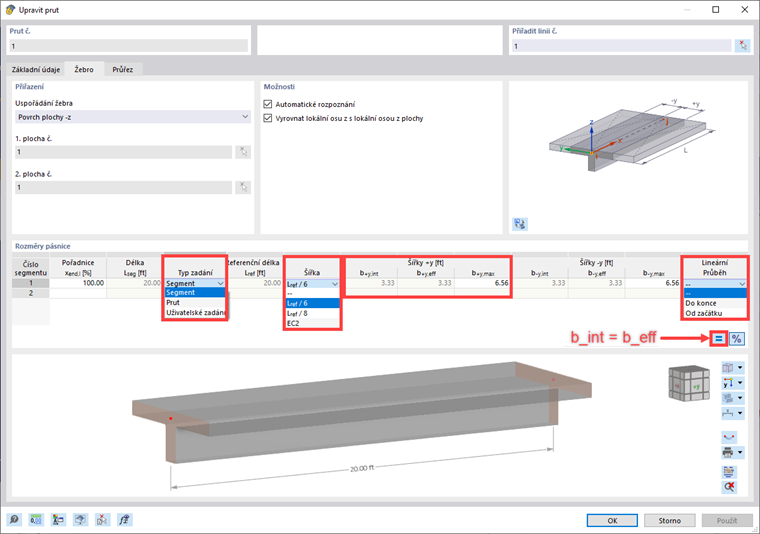
Task: Pick surface icon beside 2. plocha č.
Action: point(243,188)
